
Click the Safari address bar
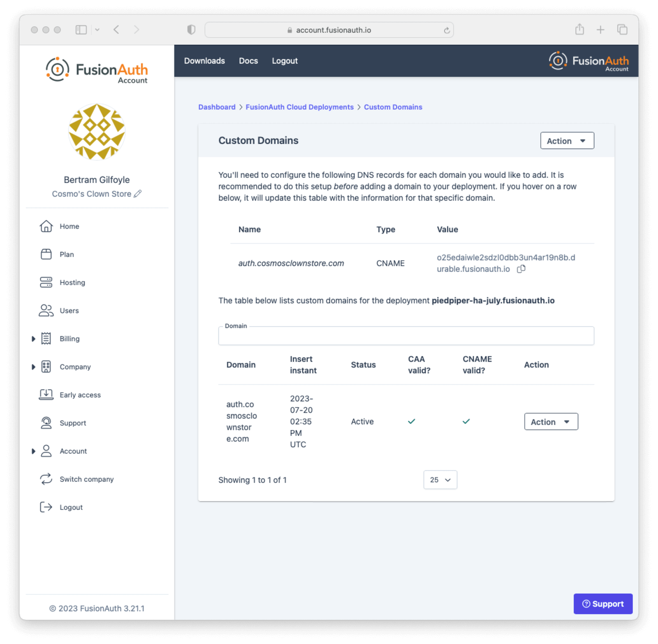329,30
